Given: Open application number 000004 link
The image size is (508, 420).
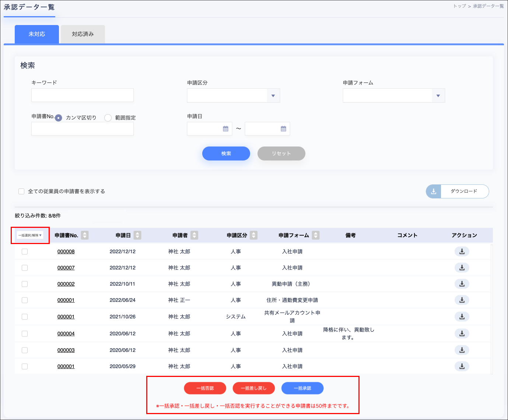Looking at the screenshot, I should click(x=66, y=334).
